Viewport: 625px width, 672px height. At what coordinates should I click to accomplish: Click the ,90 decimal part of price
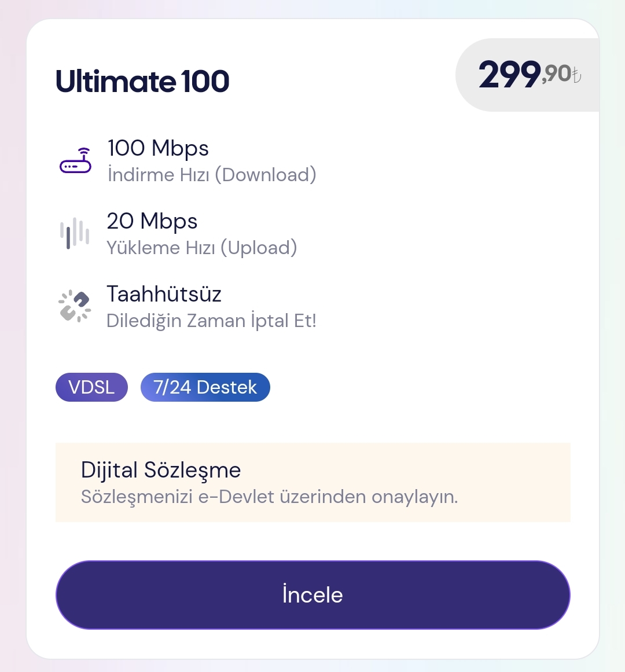click(x=557, y=74)
